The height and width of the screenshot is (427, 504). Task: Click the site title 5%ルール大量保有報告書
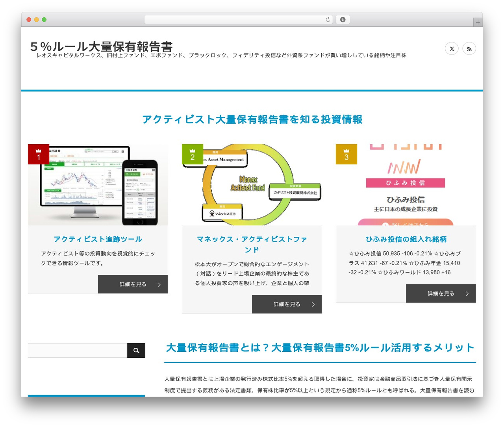[x=101, y=46]
